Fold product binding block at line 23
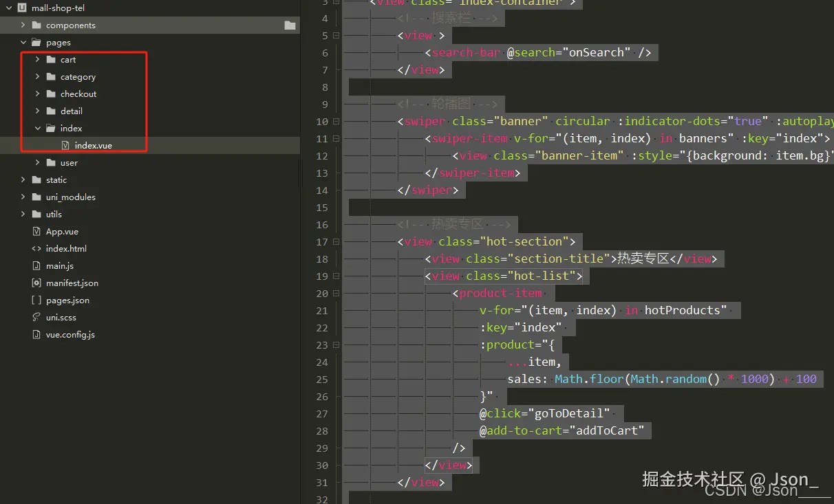Screen dimensions: 834x504 pos(336,344)
